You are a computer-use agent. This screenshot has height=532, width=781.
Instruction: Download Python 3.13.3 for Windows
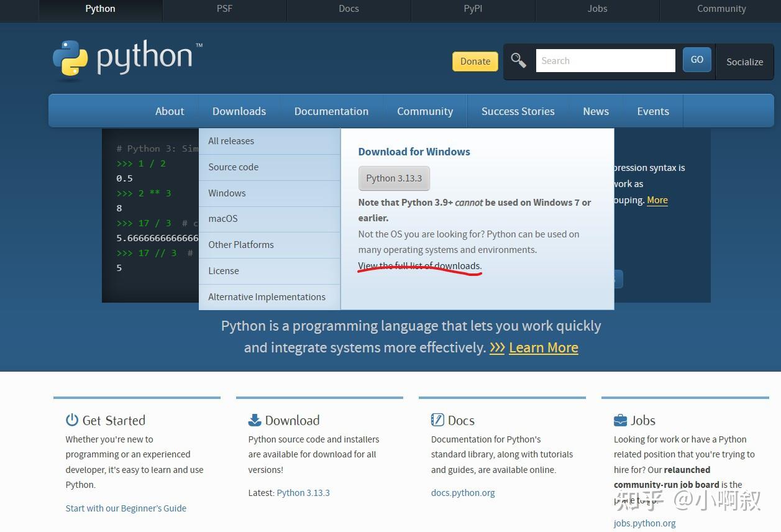394,178
